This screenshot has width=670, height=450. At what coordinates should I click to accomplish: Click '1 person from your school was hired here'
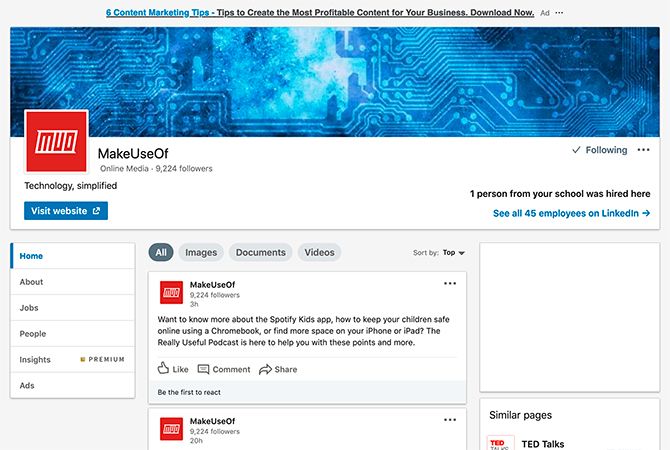(x=560, y=194)
